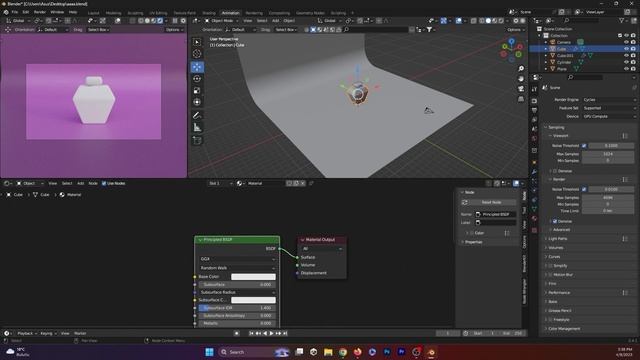The width and height of the screenshot is (640, 360).
Task: Open the Feature Set dropdown
Action: 609,108
